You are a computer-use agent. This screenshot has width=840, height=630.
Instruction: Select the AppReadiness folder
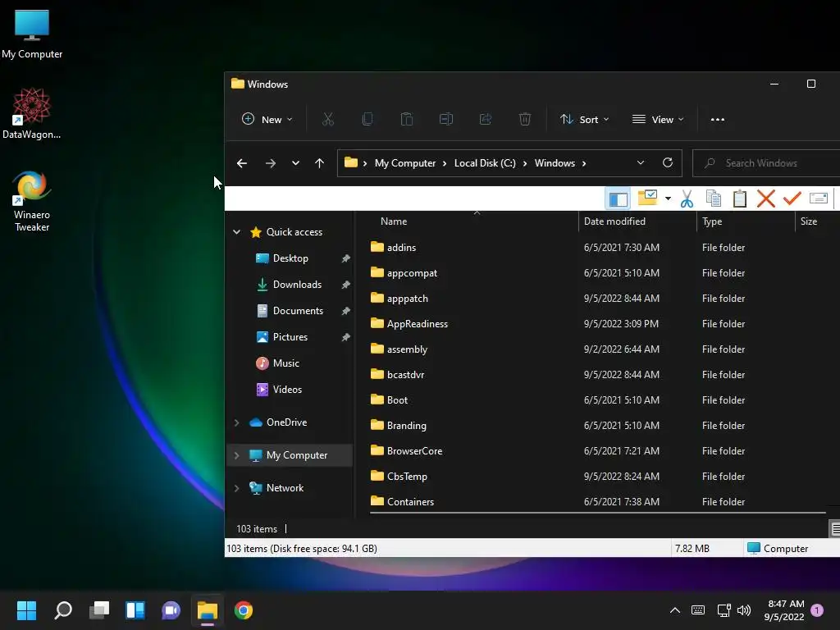pos(418,324)
